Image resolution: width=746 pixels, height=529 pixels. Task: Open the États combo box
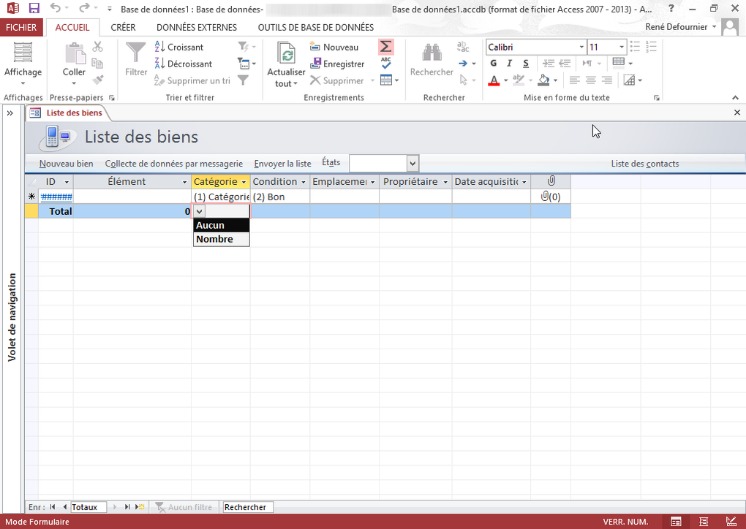412,163
